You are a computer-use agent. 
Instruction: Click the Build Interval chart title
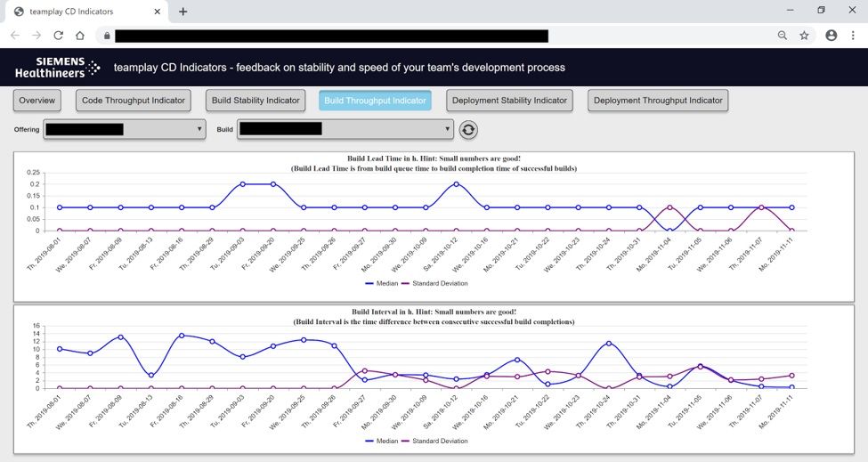tap(434, 317)
